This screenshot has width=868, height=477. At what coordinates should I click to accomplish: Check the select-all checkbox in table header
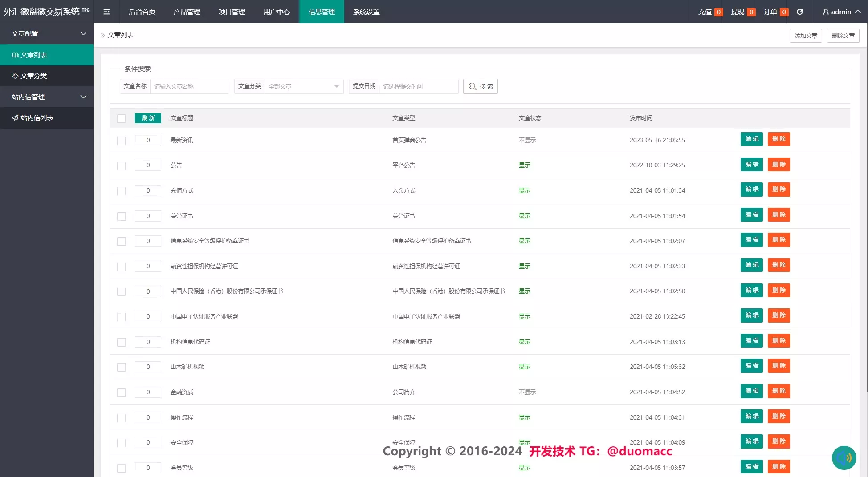point(121,118)
